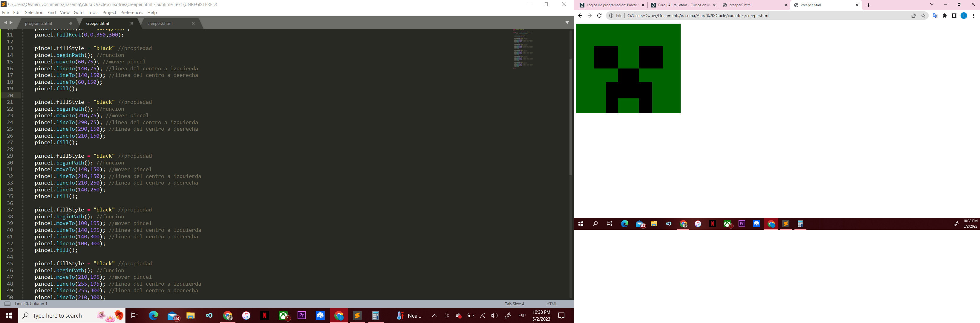The width and height of the screenshot is (980, 323).
Task: Open Task View on the taskbar below Sublime
Action: coord(134,316)
